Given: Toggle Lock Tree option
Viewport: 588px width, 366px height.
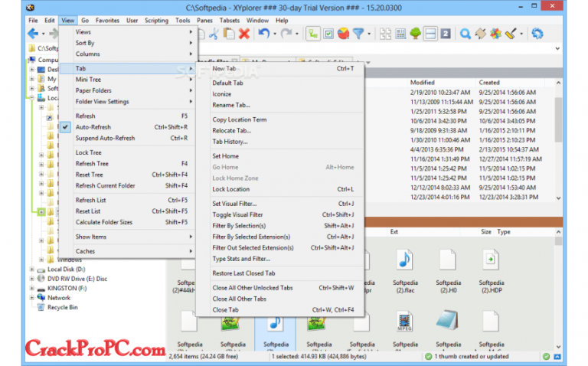Looking at the screenshot, I should pos(128,152).
